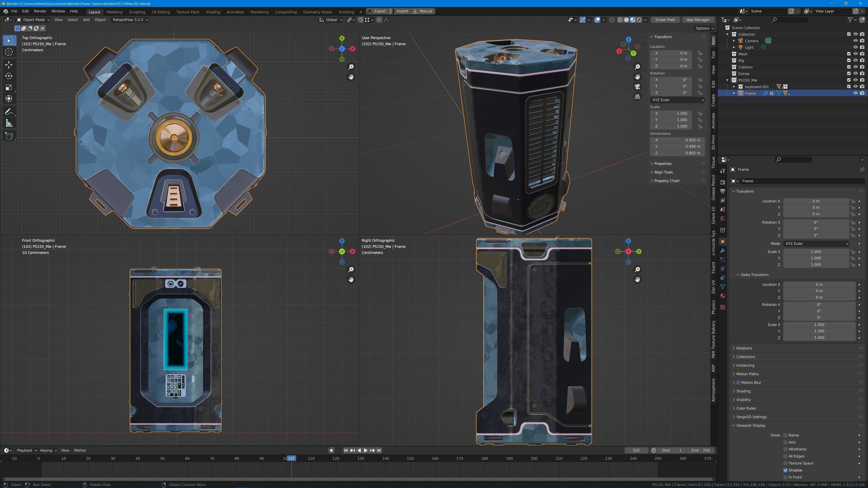Open Render properties tab
Screen dimensions: 868x488
pyautogui.click(x=722, y=182)
